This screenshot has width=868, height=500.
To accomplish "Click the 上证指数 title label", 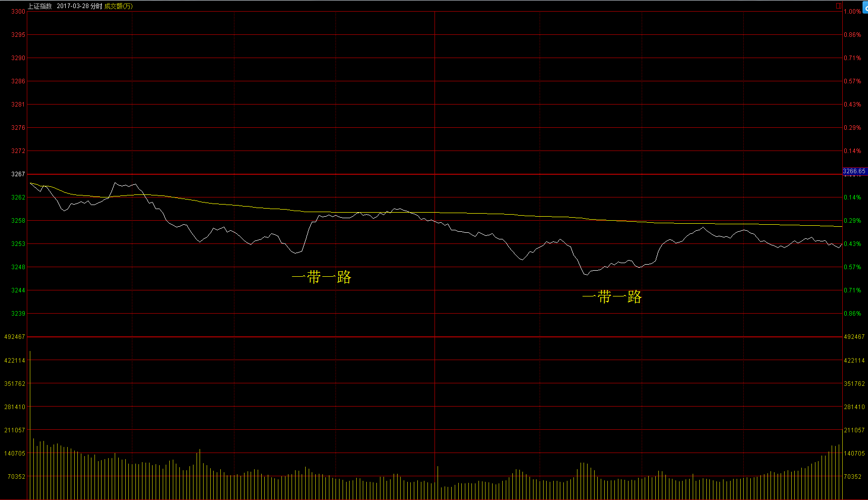I will click(x=40, y=6).
